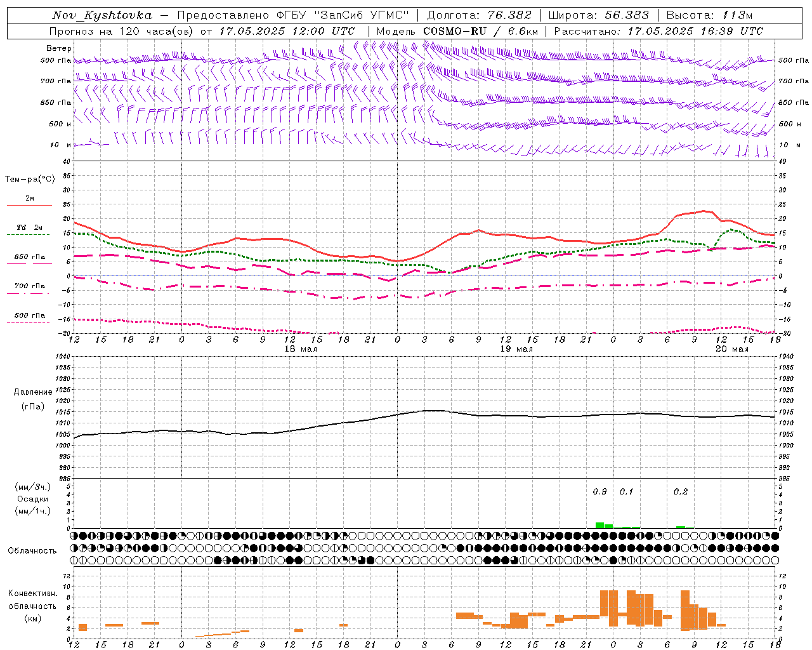
Task: Click the "Высота: 113м" elevation text
Action: 709,15
